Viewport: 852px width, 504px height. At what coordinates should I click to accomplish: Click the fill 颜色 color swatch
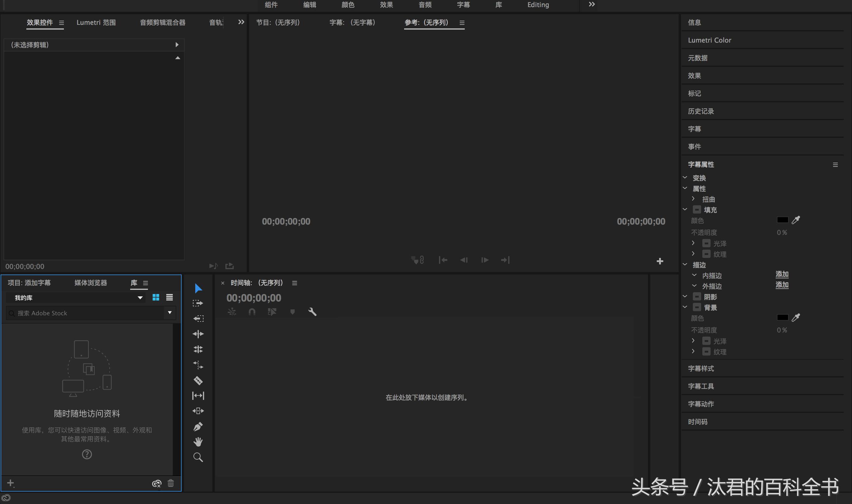coord(783,220)
